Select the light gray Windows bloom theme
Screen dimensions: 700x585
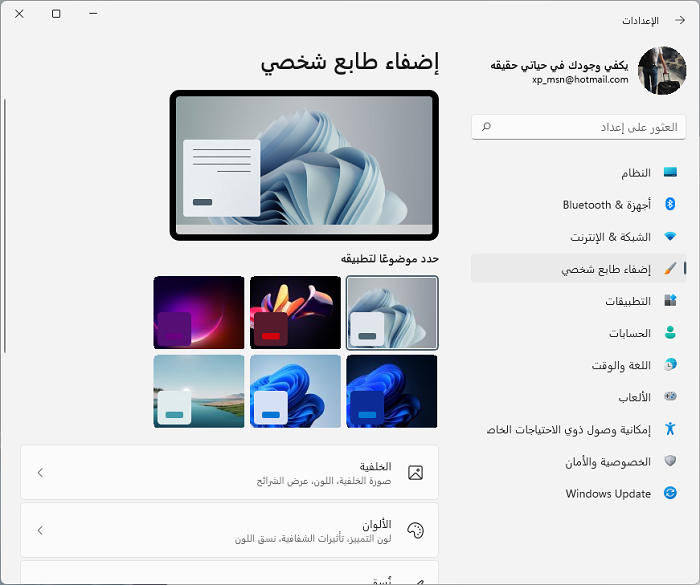(x=392, y=313)
